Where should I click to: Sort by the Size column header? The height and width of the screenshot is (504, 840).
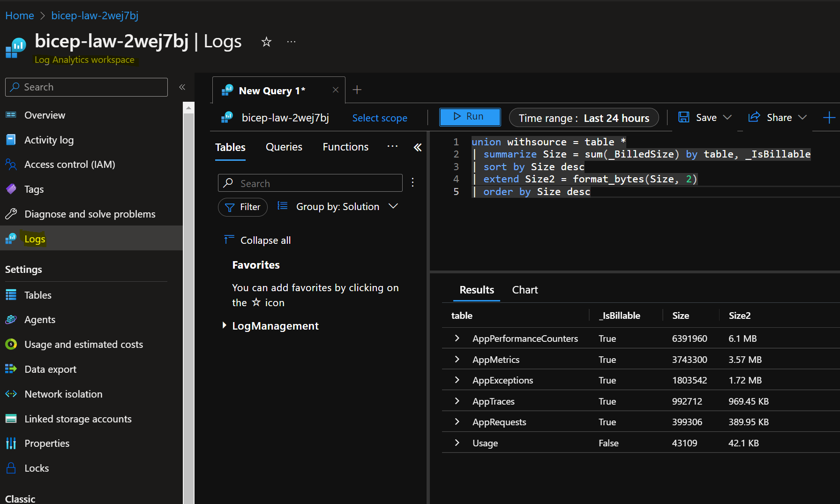point(681,316)
